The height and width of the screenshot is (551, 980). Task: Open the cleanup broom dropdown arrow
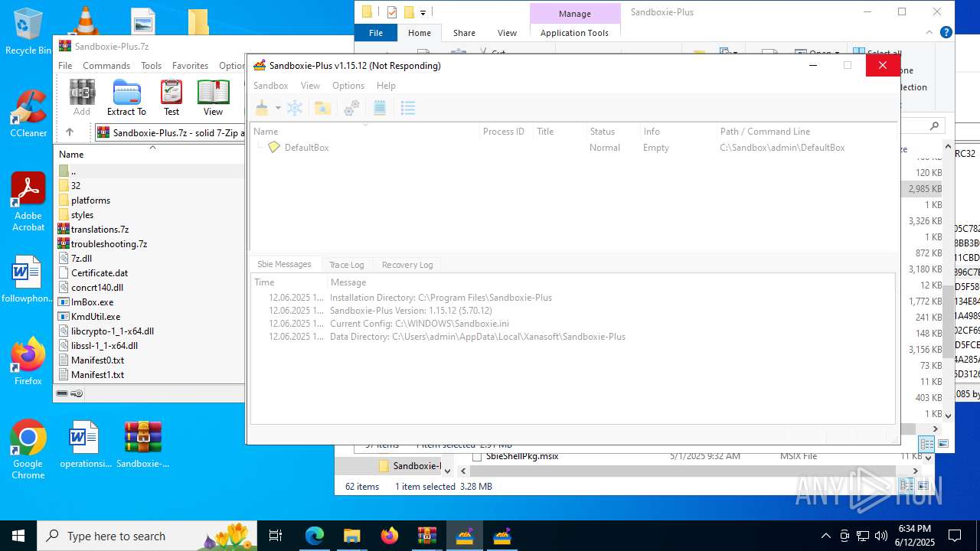pyautogui.click(x=278, y=108)
